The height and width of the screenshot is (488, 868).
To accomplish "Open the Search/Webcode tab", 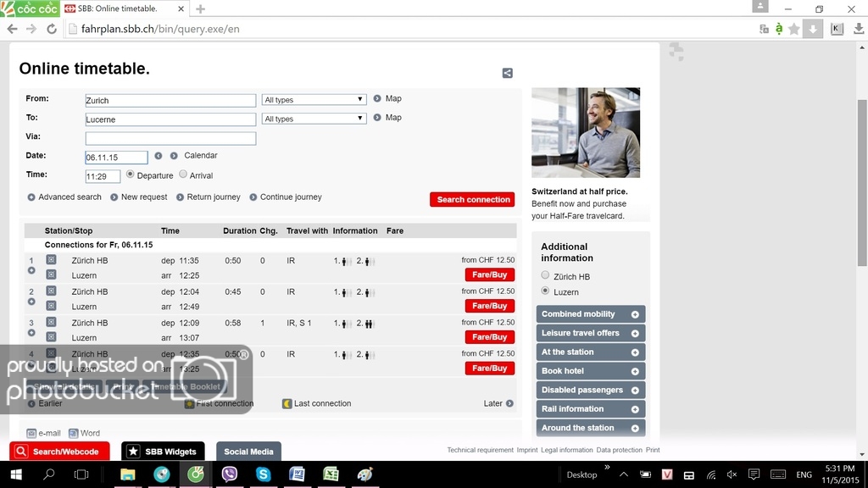I will [59, 452].
